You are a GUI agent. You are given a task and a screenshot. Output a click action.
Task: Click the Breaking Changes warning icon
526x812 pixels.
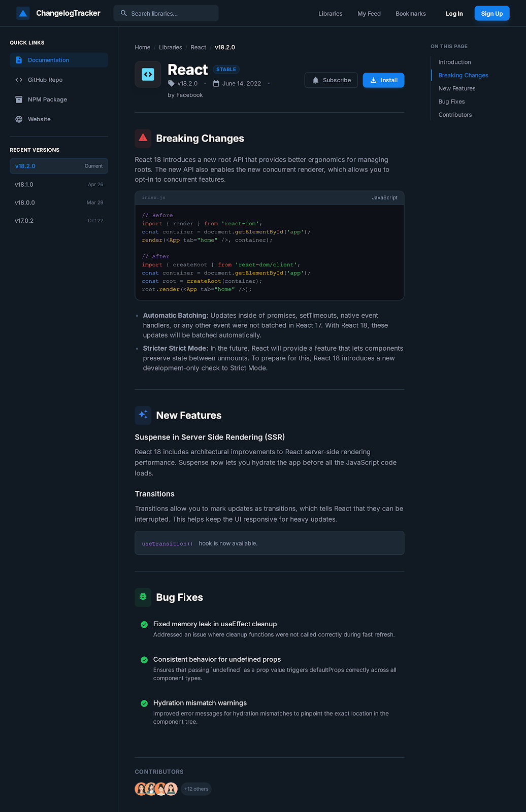tap(143, 138)
